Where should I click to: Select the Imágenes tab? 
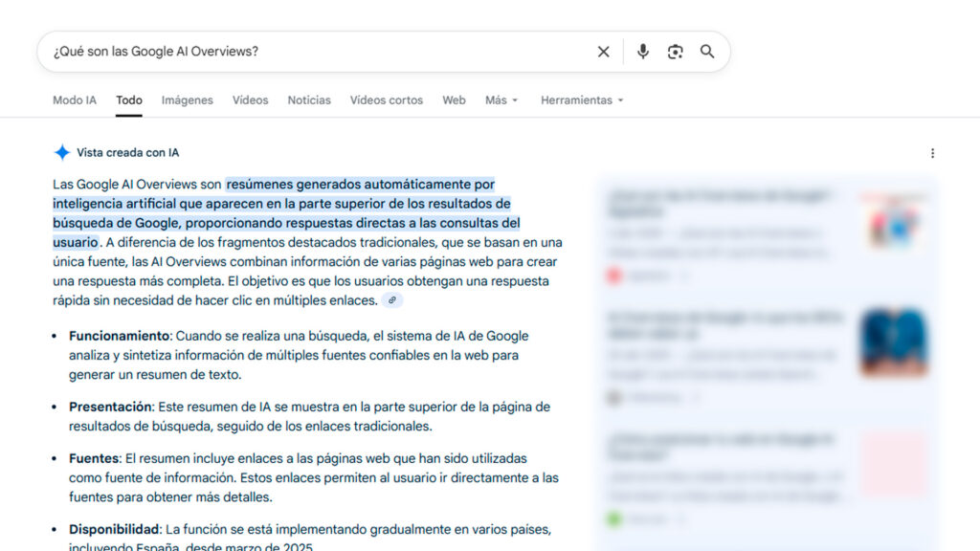187,100
